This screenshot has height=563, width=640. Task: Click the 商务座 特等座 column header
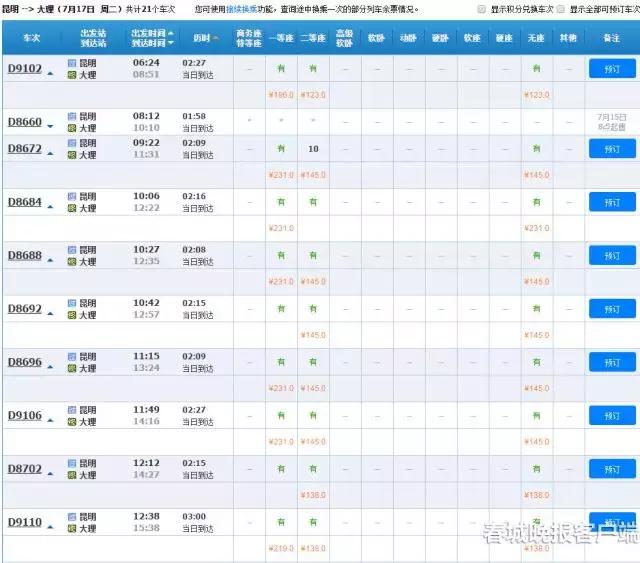(x=249, y=38)
